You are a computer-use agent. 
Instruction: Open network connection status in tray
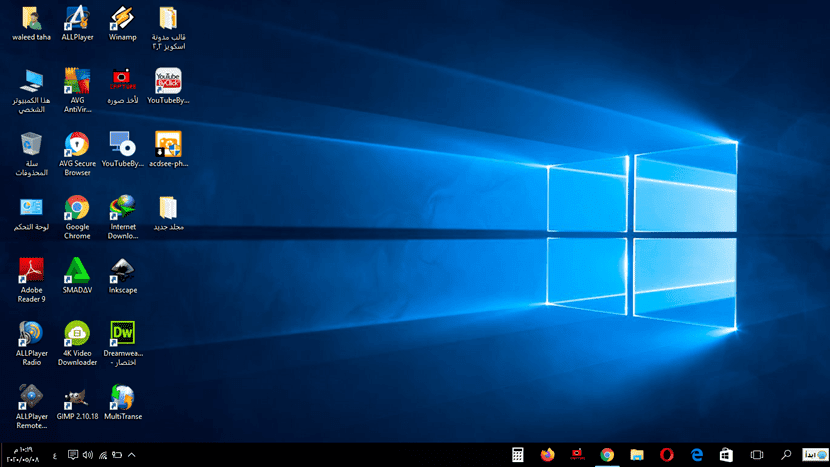(x=103, y=455)
